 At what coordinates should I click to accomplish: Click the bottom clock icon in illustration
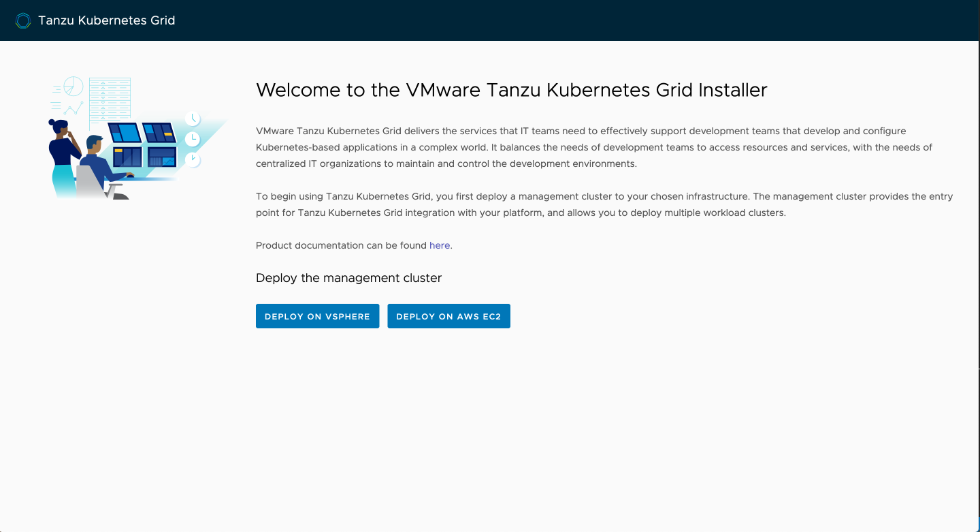pos(193,159)
